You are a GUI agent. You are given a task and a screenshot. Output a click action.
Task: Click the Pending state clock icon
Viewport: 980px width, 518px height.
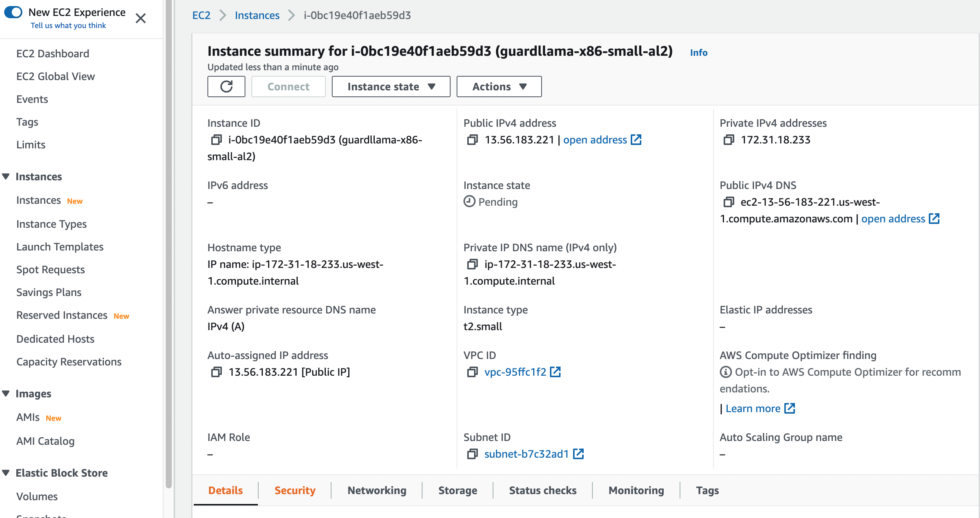469,202
